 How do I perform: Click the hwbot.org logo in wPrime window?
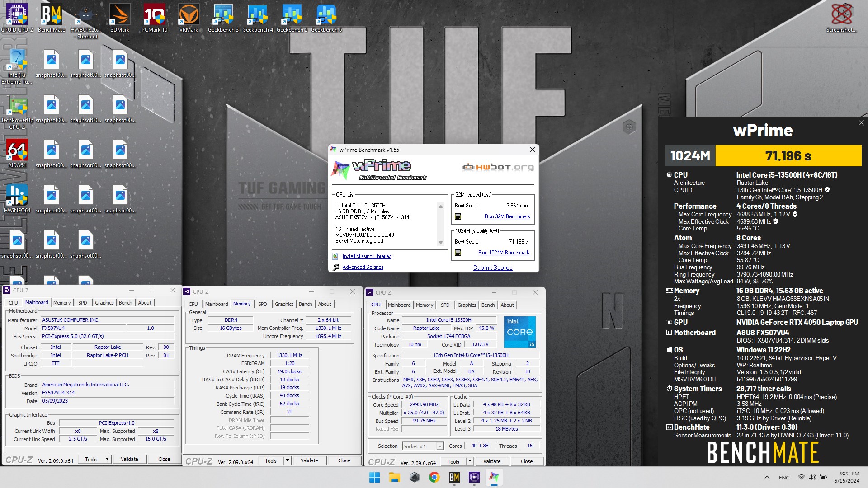tap(497, 167)
